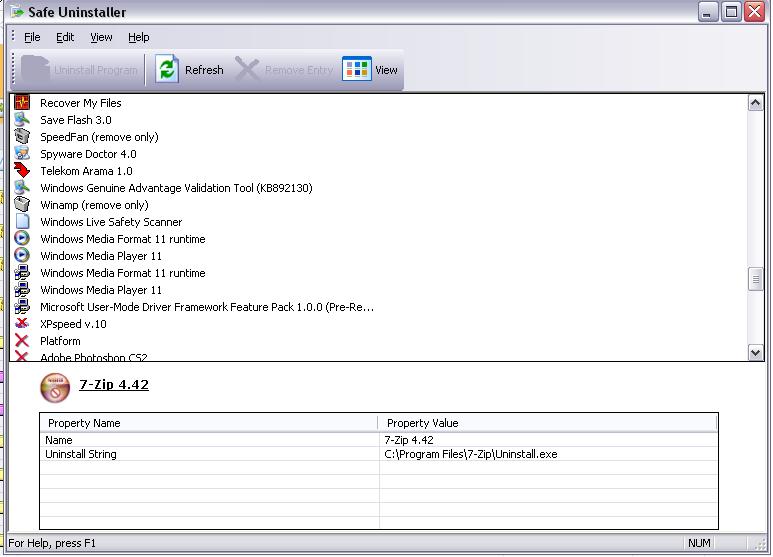Open the Edit menu
This screenshot has width=773, height=557.
(65, 37)
